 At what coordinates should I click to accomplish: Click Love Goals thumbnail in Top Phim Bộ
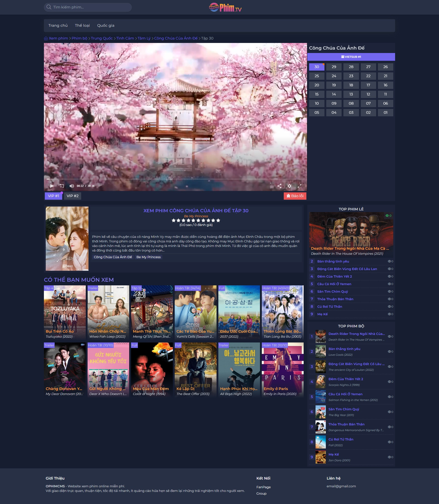tap(320, 352)
